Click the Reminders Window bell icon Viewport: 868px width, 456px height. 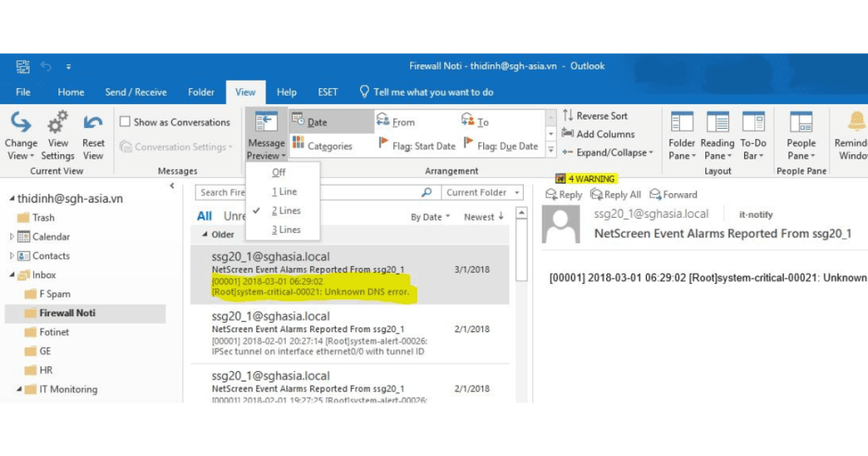click(856, 121)
